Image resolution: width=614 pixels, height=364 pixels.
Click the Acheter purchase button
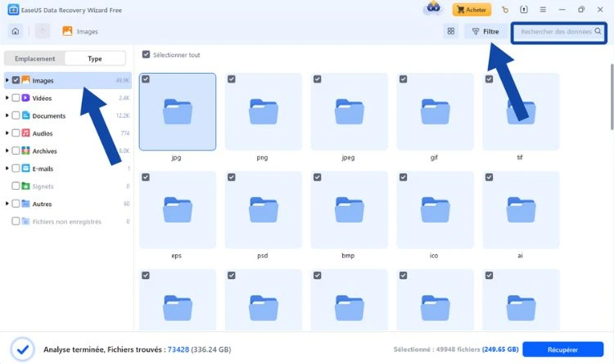coord(472,10)
